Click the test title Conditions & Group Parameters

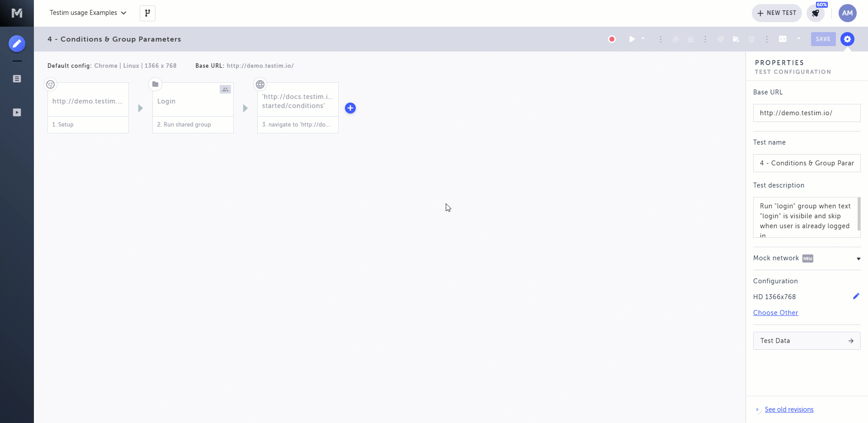114,39
